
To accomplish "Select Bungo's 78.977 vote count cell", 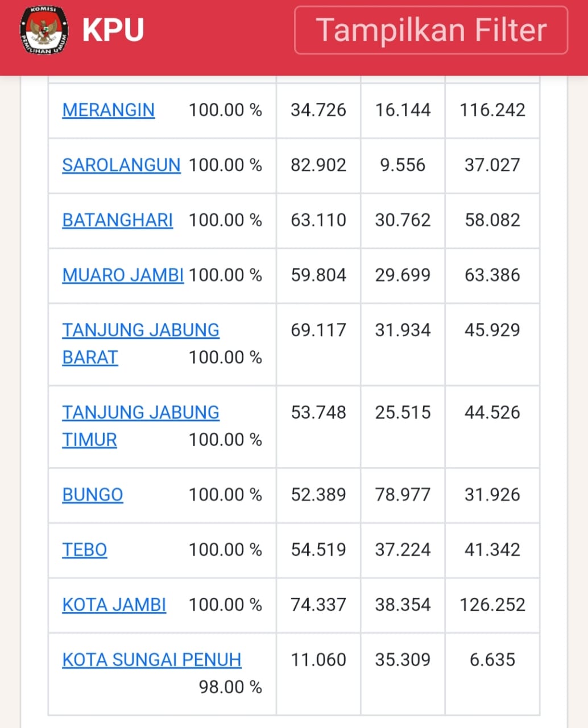I will point(403,495).
